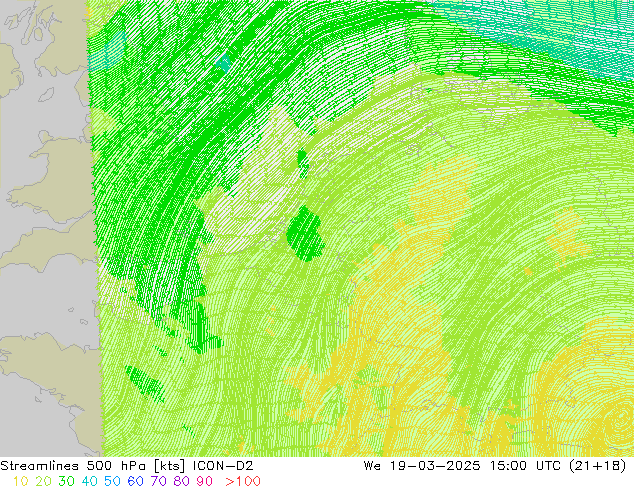Select the 50 kts legend value
634x490 pixels.
112,482
